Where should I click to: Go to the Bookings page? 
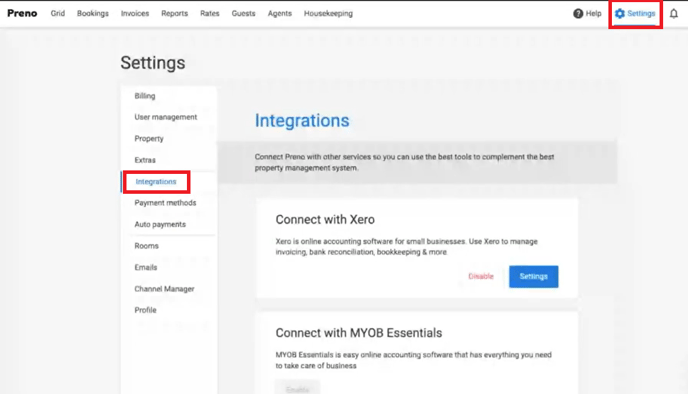coord(93,14)
